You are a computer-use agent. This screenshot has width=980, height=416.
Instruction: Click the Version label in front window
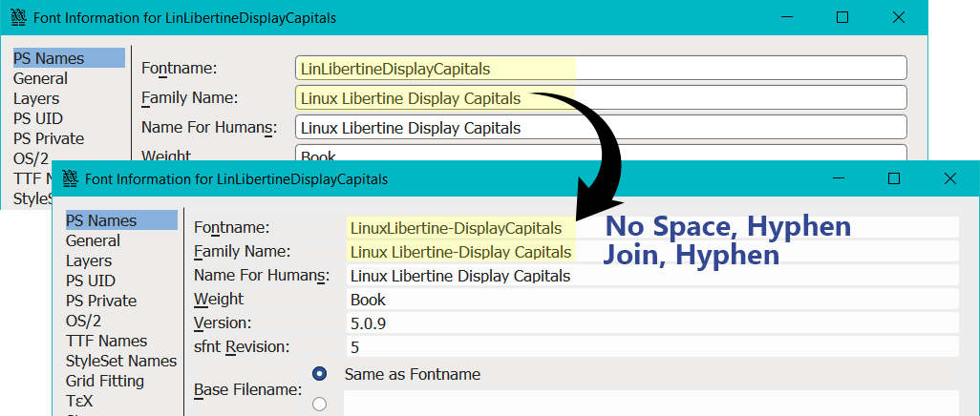[x=223, y=322]
